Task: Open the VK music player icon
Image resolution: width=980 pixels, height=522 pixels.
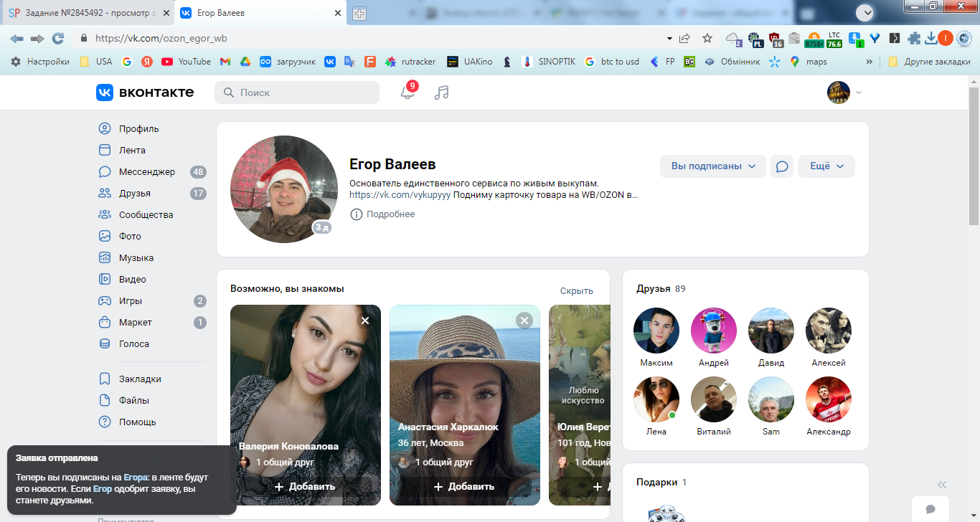Action: pos(441,92)
